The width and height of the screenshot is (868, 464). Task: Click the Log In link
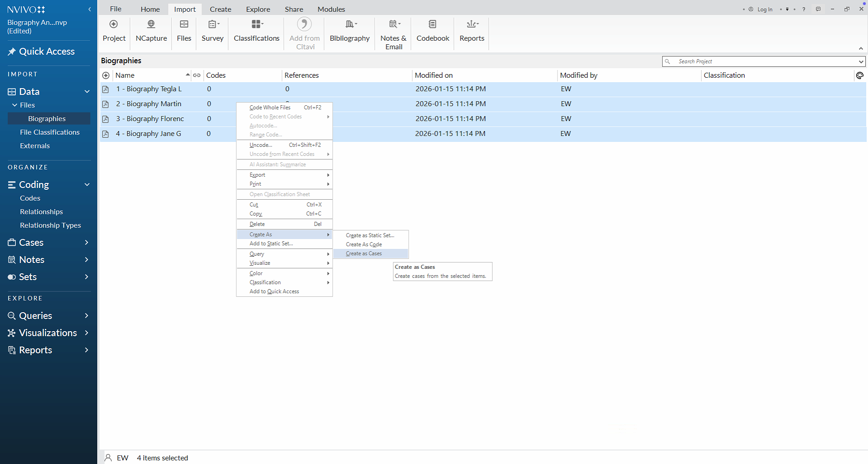tap(764, 9)
